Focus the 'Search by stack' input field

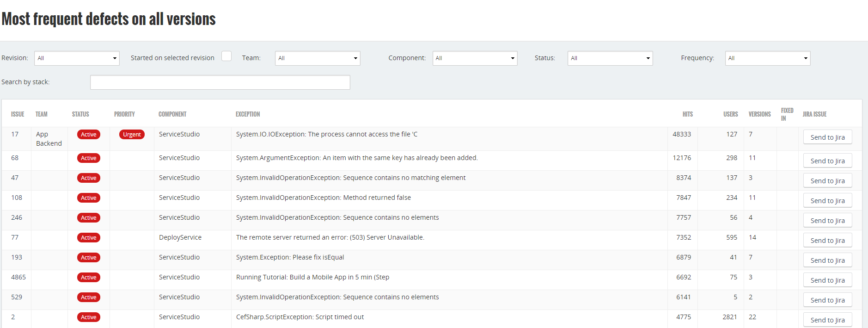coord(220,82)
